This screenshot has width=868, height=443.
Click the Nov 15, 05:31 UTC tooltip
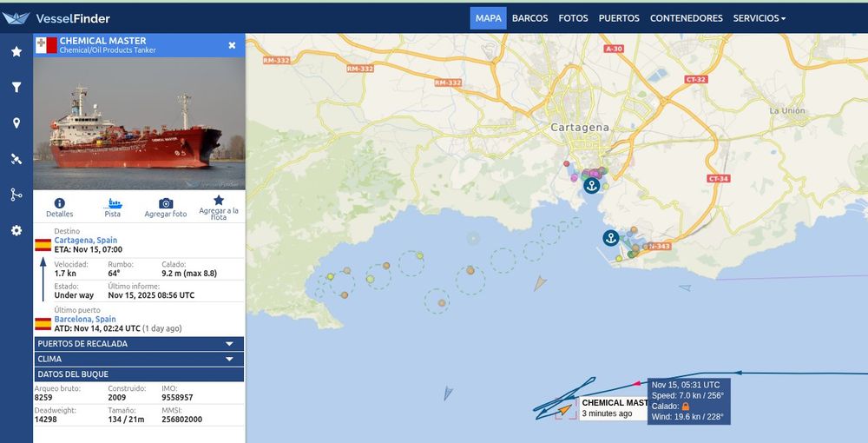coord(688,401)
